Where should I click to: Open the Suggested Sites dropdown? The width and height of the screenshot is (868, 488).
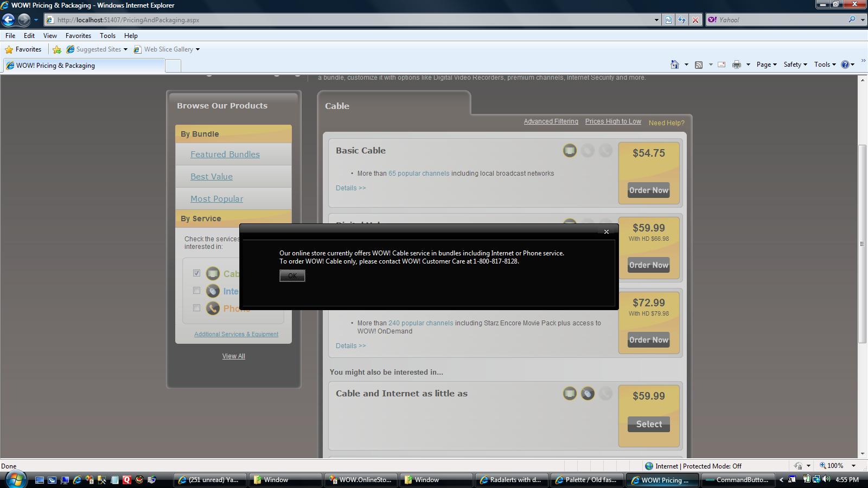point(125,49)
